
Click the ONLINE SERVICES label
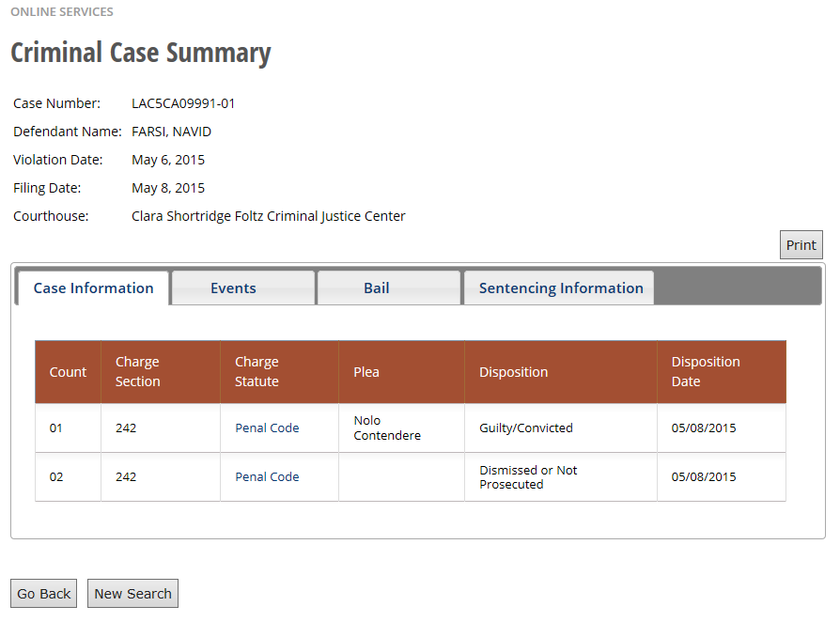[62, 12]
